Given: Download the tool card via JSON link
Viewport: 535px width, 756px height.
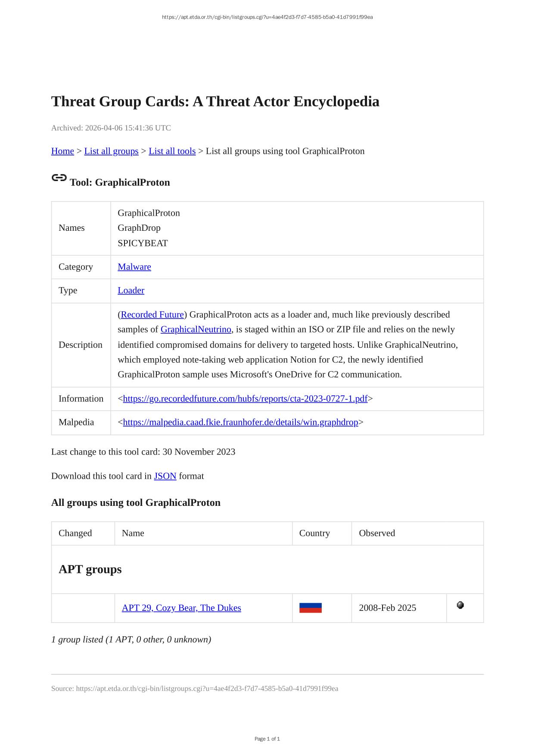Looking at the screenshot, I should point(165,476).
